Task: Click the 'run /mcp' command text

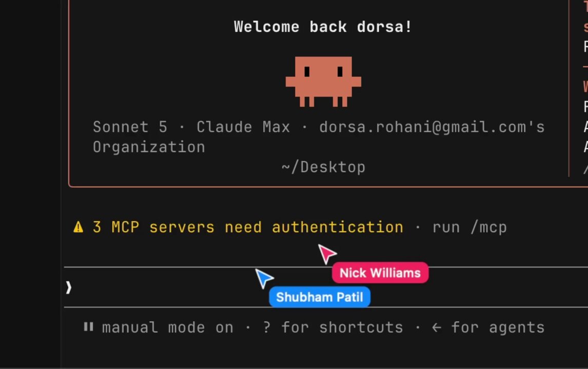Action: [469, 228]
